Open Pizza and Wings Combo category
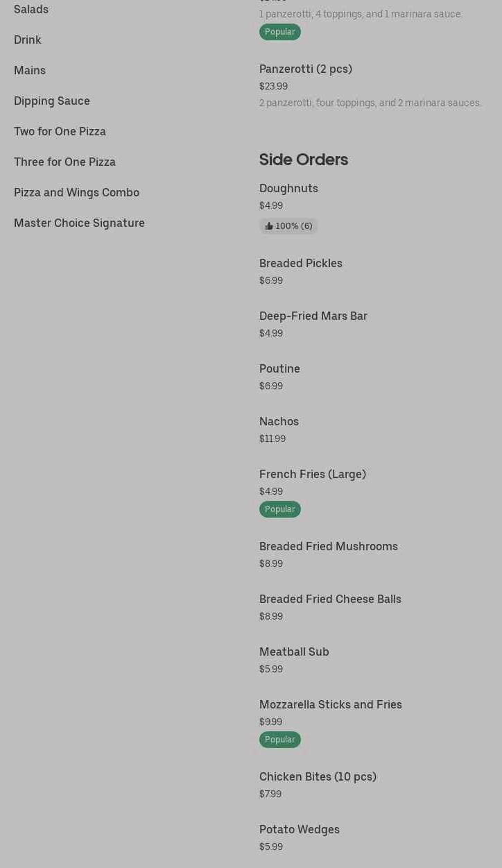Screen dimensions: 502x868 [x=76, y=192]
